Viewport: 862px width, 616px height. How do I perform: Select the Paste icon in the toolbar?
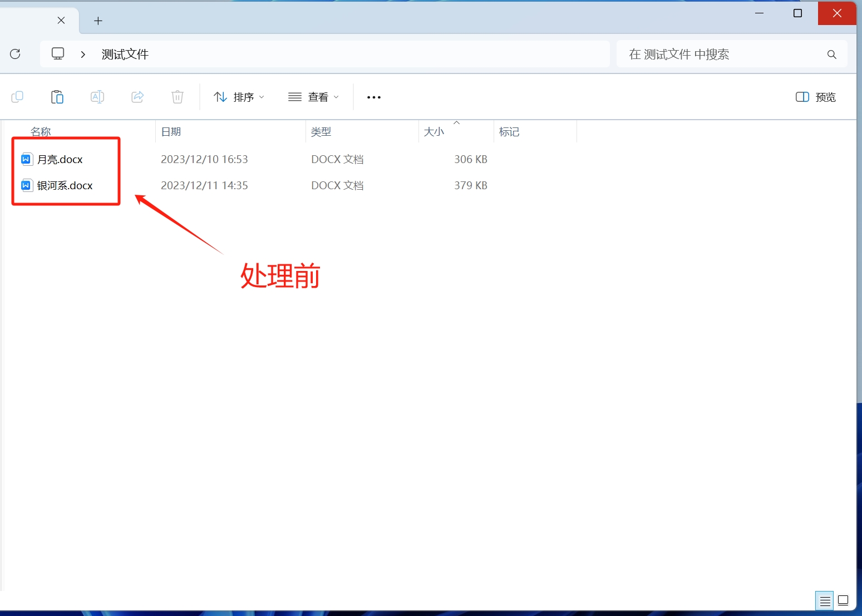coord(57,97)
